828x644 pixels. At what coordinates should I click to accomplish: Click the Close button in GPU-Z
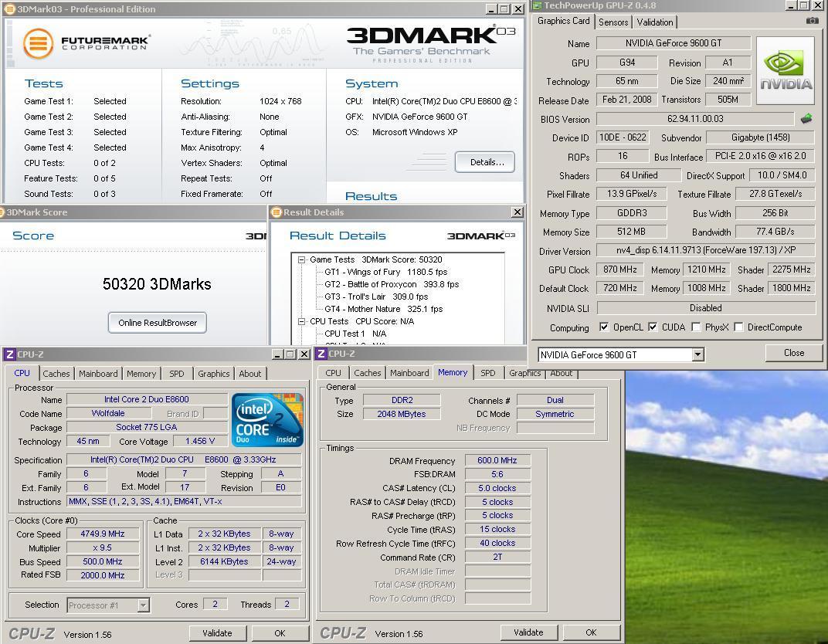pyautogui.click(x=794, y=353)
